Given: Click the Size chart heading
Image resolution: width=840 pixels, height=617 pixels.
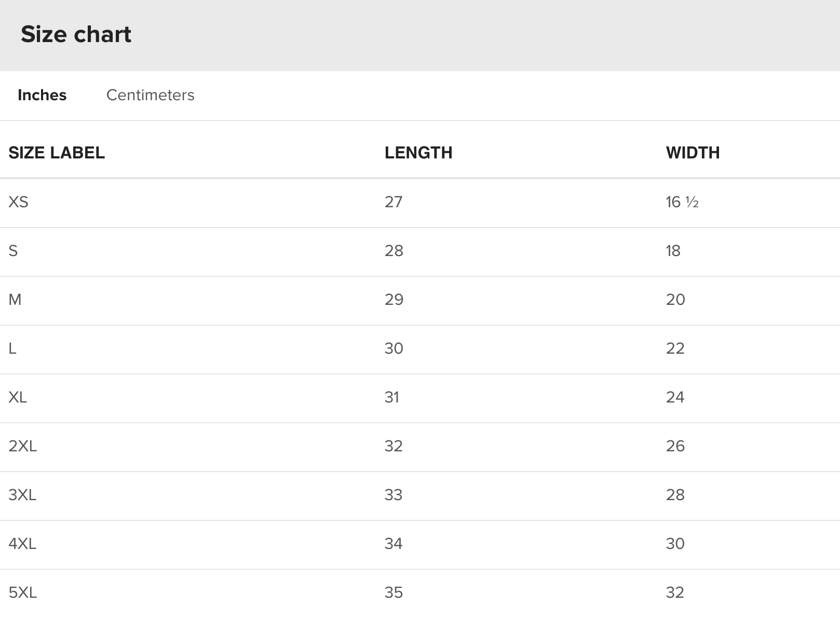Looking at the screenshot, I should pos(76,34).
